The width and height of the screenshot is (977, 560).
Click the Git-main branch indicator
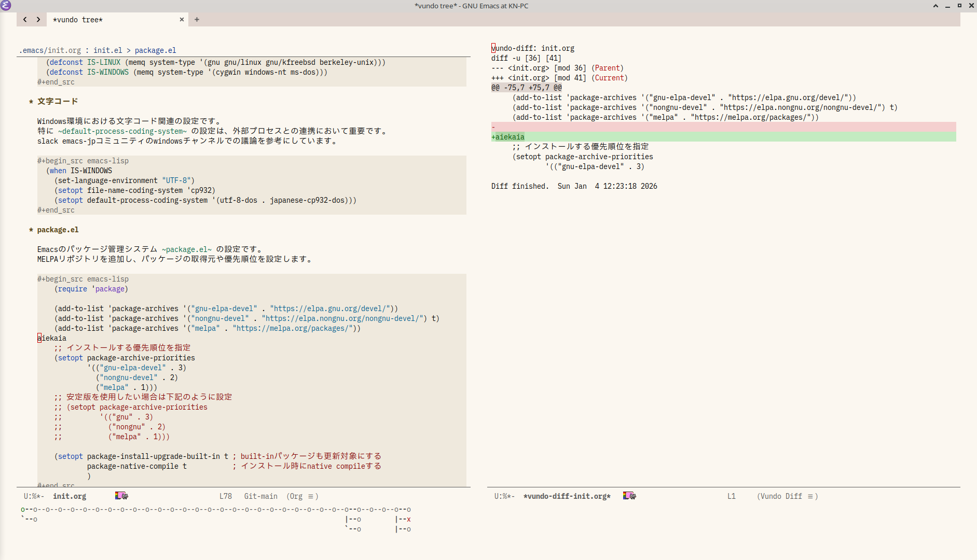click(261, 496)
